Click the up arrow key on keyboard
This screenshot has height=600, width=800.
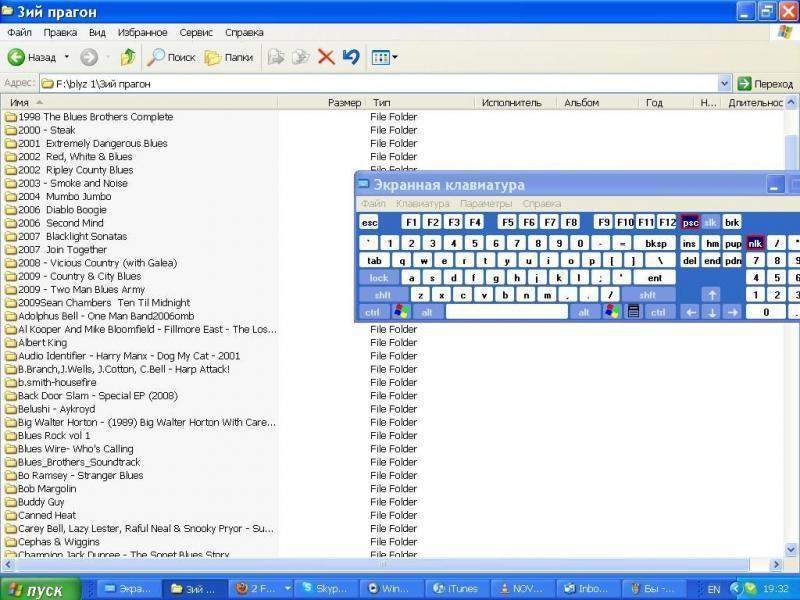712,295
